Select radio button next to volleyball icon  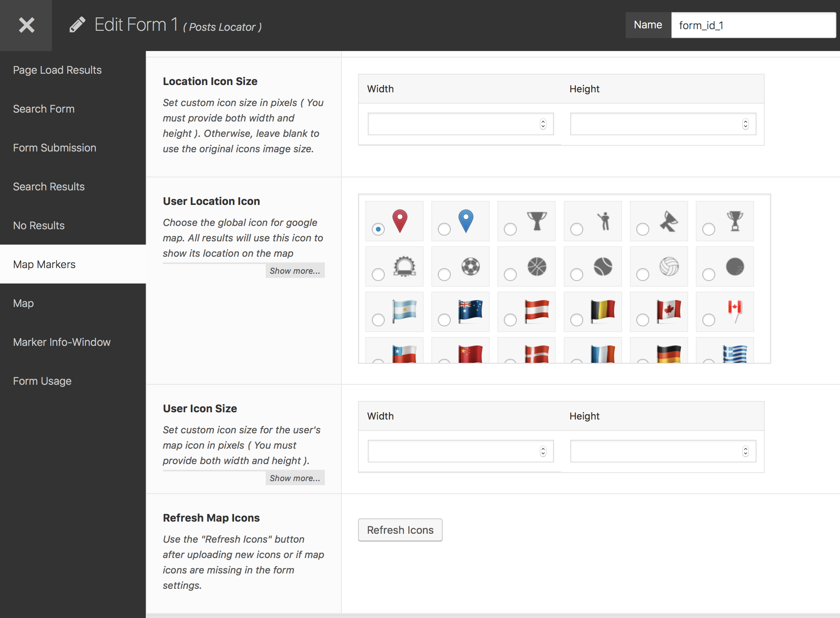pyautogui.click(x=643, y=275)
